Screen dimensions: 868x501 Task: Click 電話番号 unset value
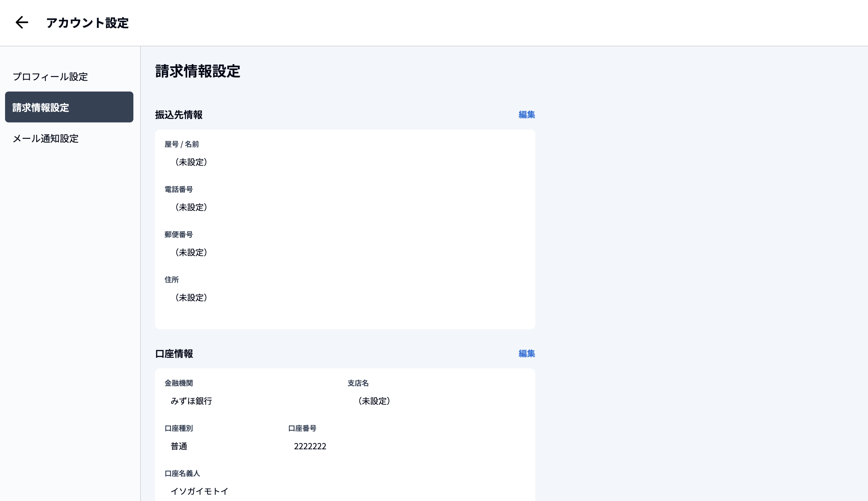pos(191,207)
